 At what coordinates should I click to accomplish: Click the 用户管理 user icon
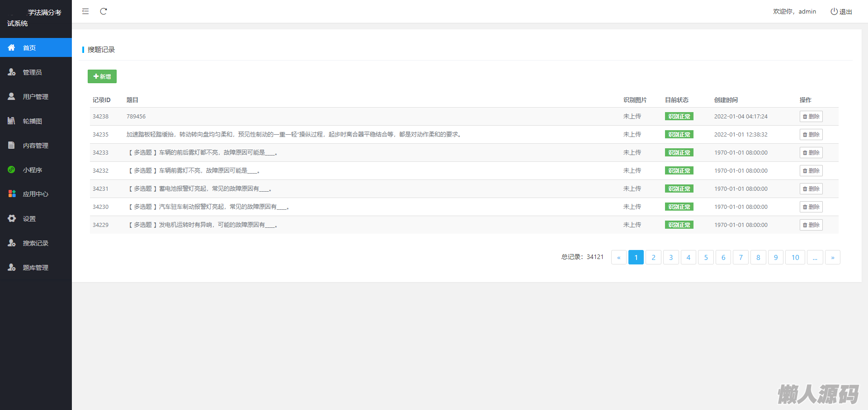coord(12,96)
